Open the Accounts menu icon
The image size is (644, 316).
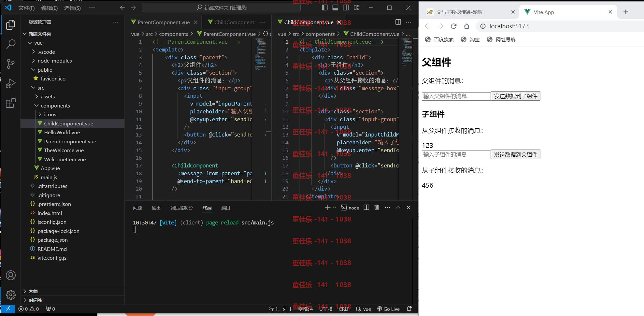[11, 276]
